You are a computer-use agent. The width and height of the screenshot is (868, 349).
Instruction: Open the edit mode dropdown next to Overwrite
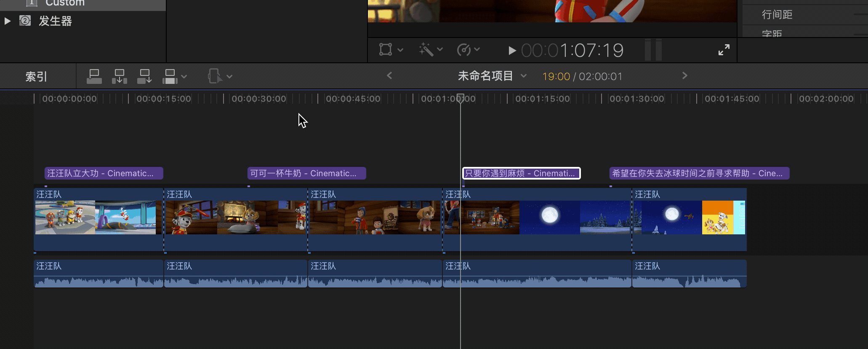coord(184,77)
